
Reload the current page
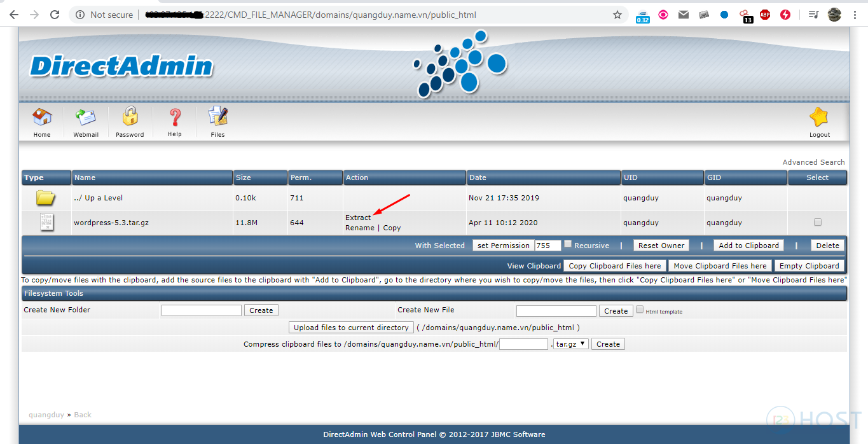(55, 15)
